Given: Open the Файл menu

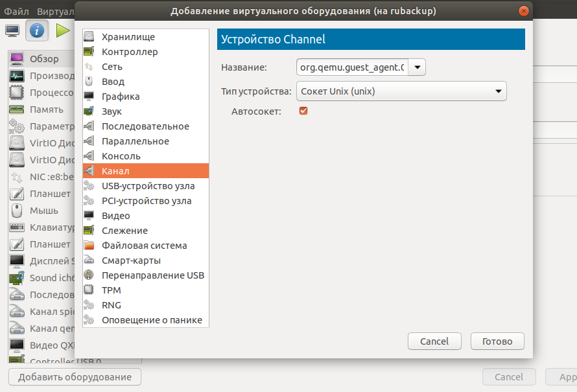Looking at the screenshot, I should coord(16,11).
